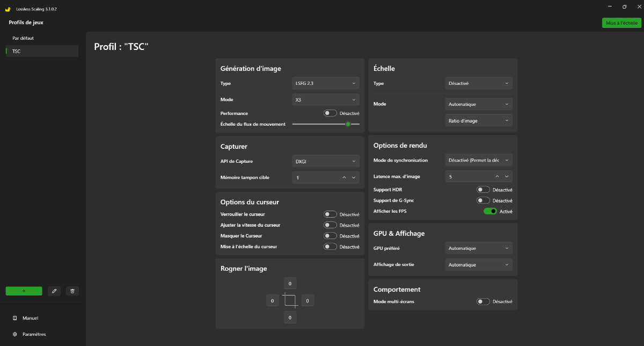The image size is (644, 346).
Task: Open Échelle Type dropdown set to Désactivé
Action: click(x=479, y=83)
